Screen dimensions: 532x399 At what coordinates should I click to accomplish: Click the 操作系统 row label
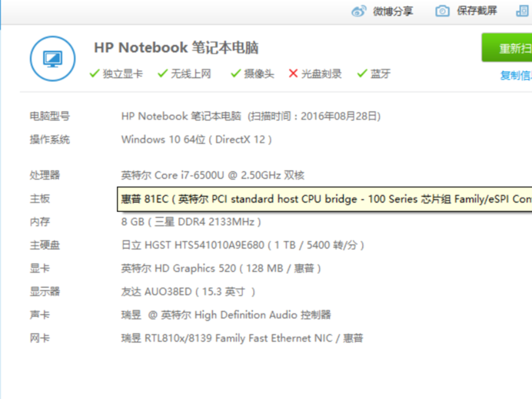(x=50, y=139)
